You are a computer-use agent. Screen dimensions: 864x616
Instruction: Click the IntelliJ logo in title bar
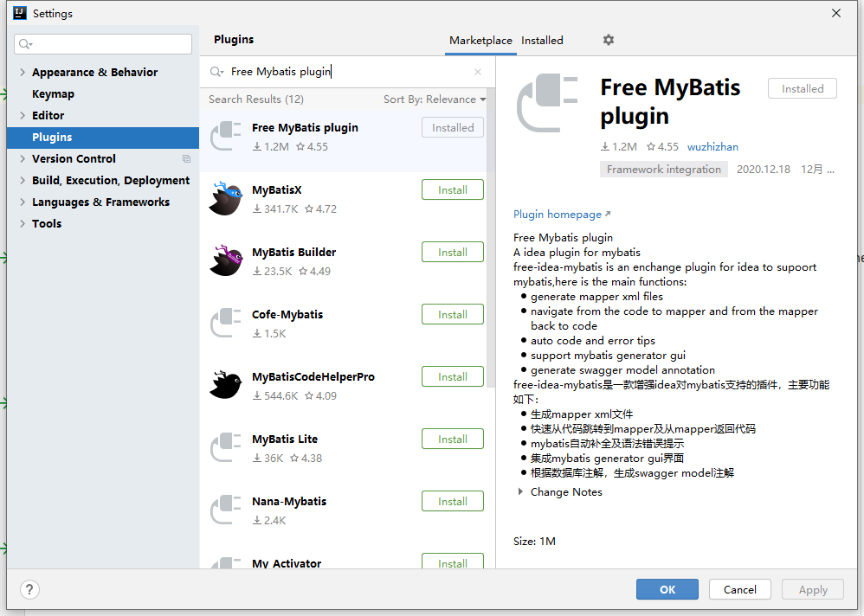20,13
